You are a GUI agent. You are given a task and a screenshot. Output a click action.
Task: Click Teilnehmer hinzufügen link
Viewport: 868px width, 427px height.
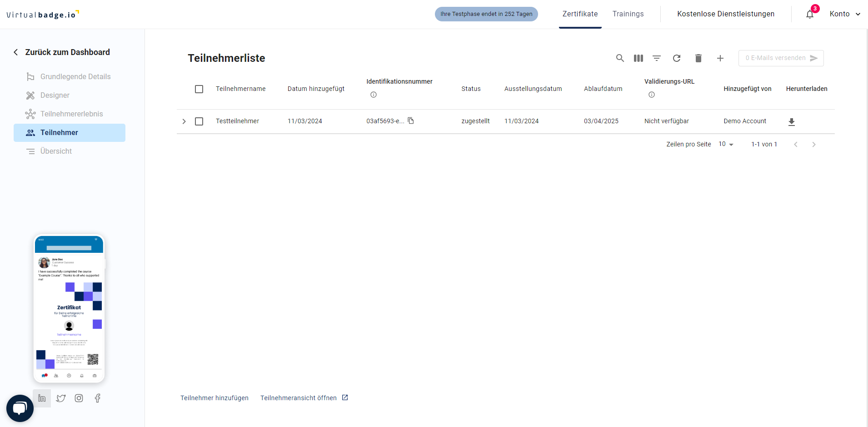(215, 398)
